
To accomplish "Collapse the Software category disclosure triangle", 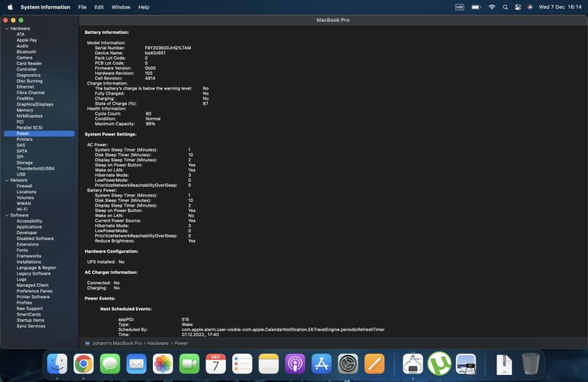I will coord(6,216).
